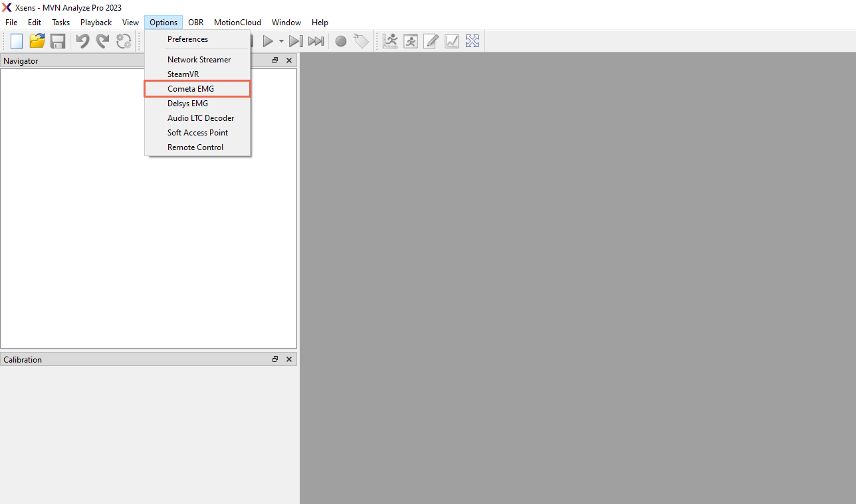Open the Edit menu
Screen dimensions: 856x504
click(x=35, y=23)
